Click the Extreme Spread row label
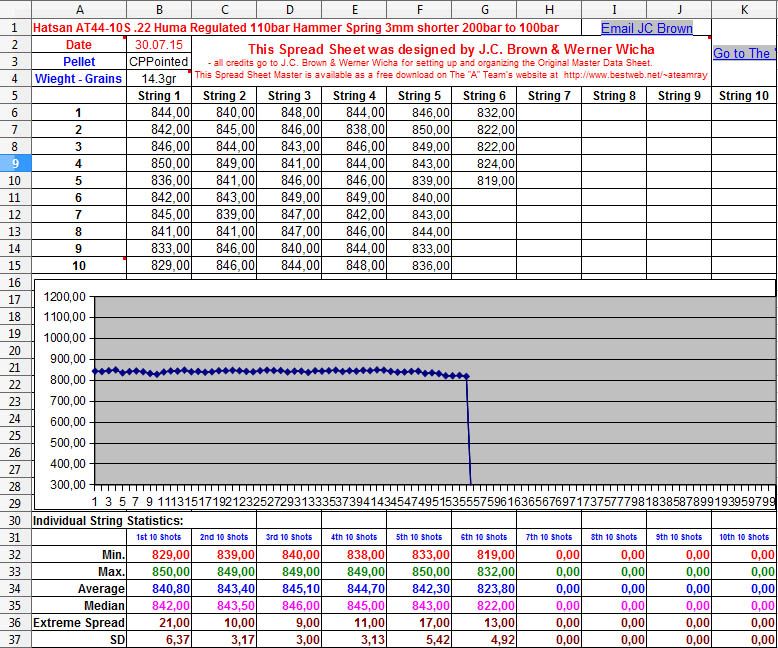The width and height of the screenshot is (778, 648). [79, 622]
